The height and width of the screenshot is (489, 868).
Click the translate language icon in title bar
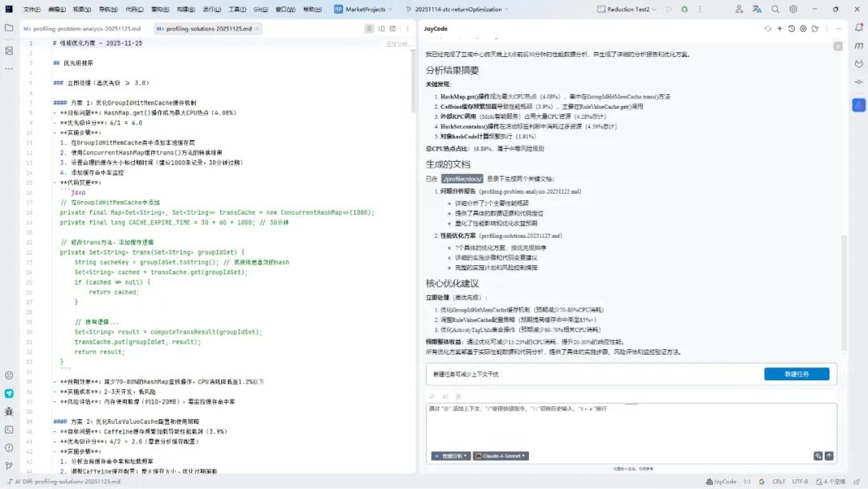757,10
